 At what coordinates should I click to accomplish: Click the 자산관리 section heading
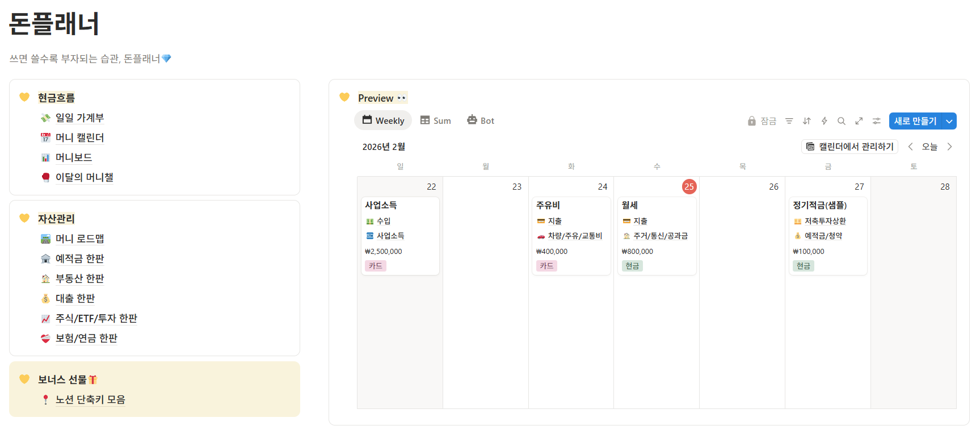click(x=56, y=219)
